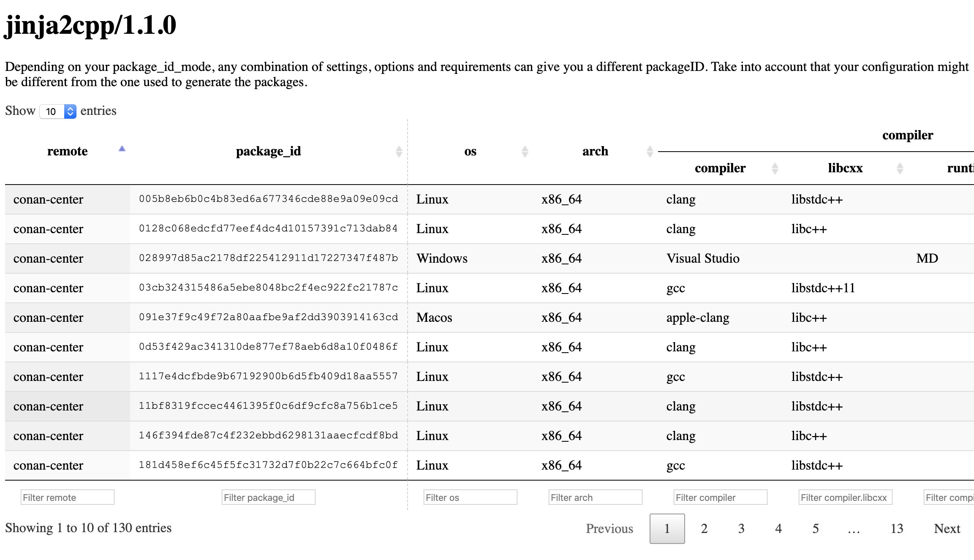The height and width of the screenshot is (560, 974).
Task: Click the Filter package_id input field
Action: (268, 497)
